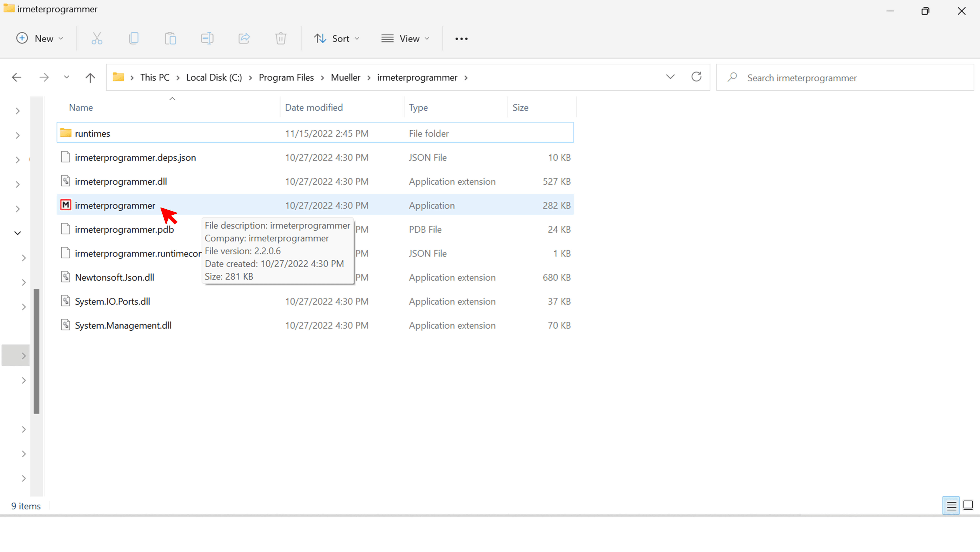This screenshot has width=980, height=552.
Task: Click the folder icon in address bar
Action: (118, 77)
